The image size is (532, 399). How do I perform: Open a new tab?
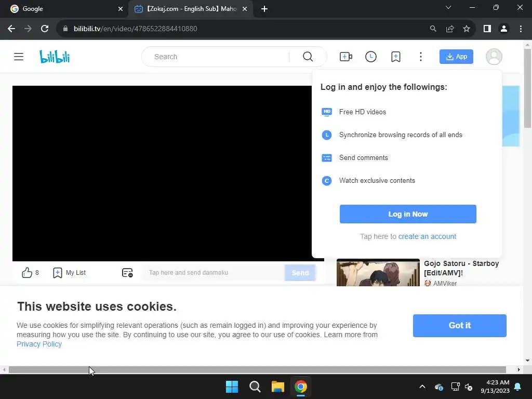264,9
